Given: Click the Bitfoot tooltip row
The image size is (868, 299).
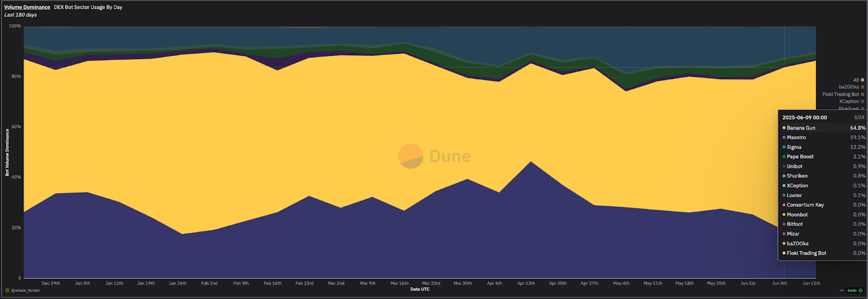Looking at the screenshot, I should coord(824,224).
